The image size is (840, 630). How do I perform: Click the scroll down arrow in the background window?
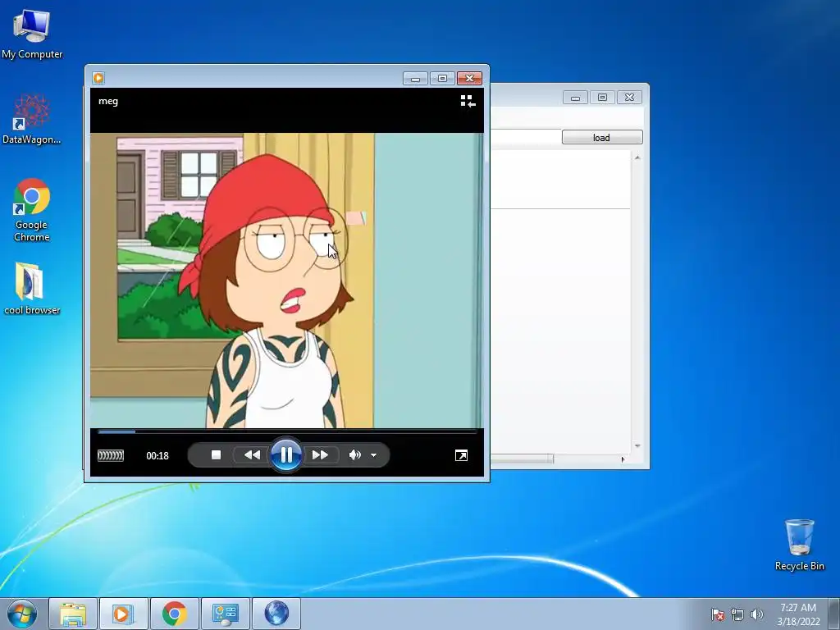[637, 445]
